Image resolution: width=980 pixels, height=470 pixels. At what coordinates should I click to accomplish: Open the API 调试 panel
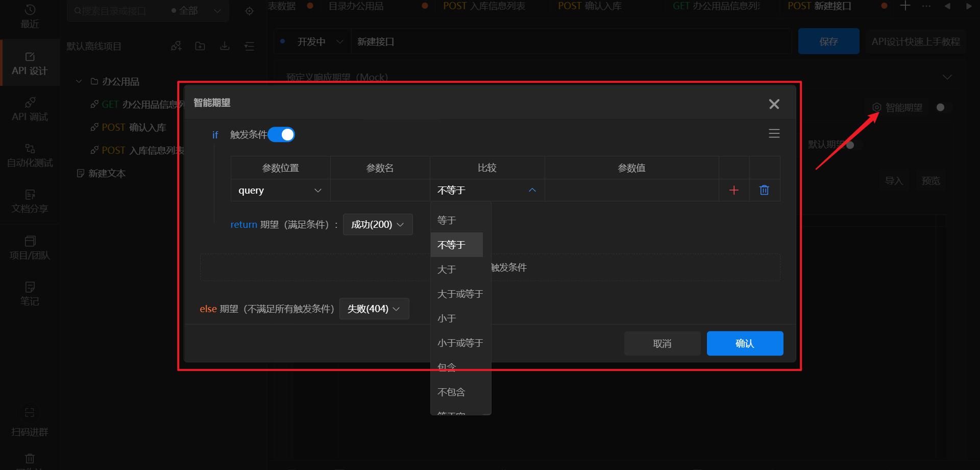[x=30, y=109]
